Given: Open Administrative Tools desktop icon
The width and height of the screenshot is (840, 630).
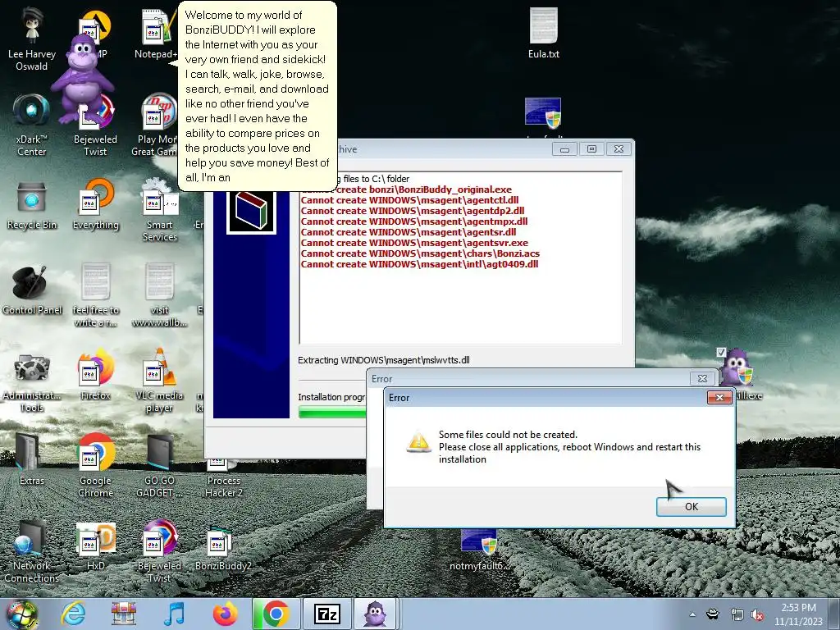Looking at the screenshot, I should coord(32,383).
